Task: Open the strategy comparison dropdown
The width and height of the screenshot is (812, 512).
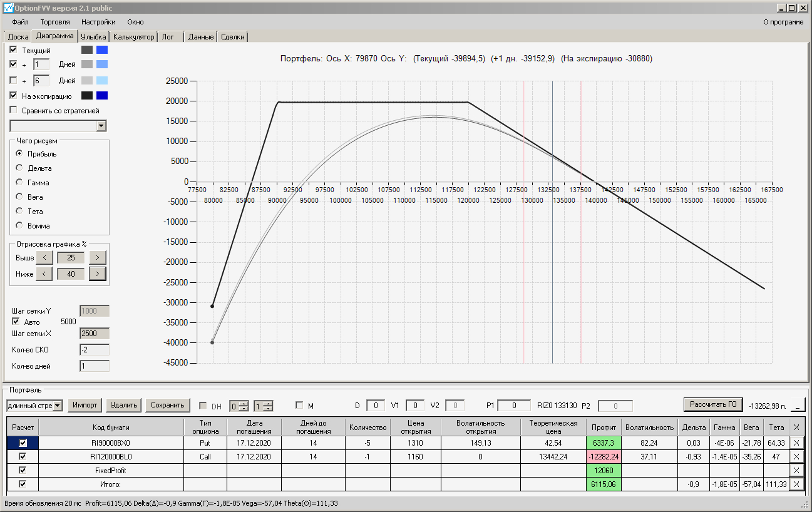Action: point(101,126)
